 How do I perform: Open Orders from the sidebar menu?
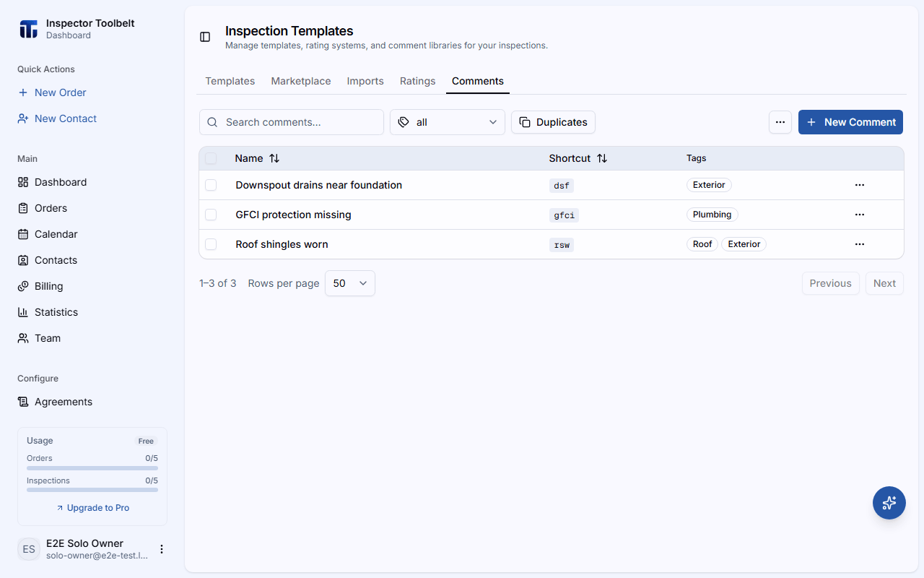92,208
